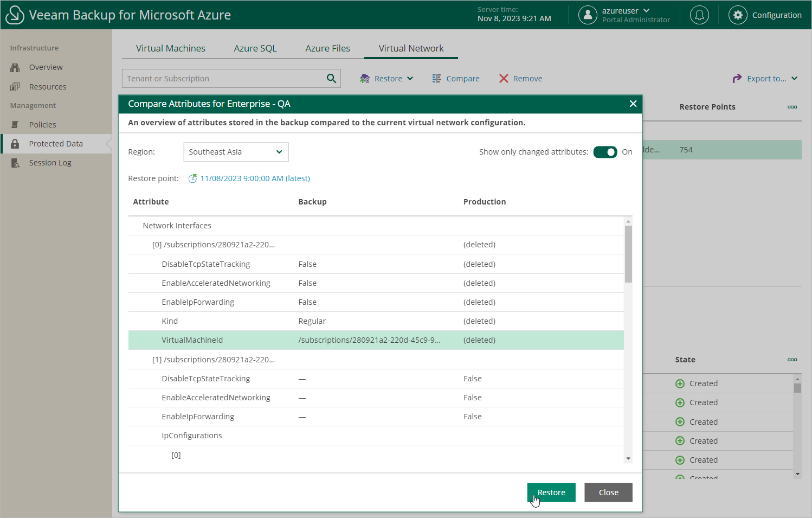The width and height of the screenshot is (812, 518).
Task: Click the Export to arrow icon
Action: click(737, 79)
